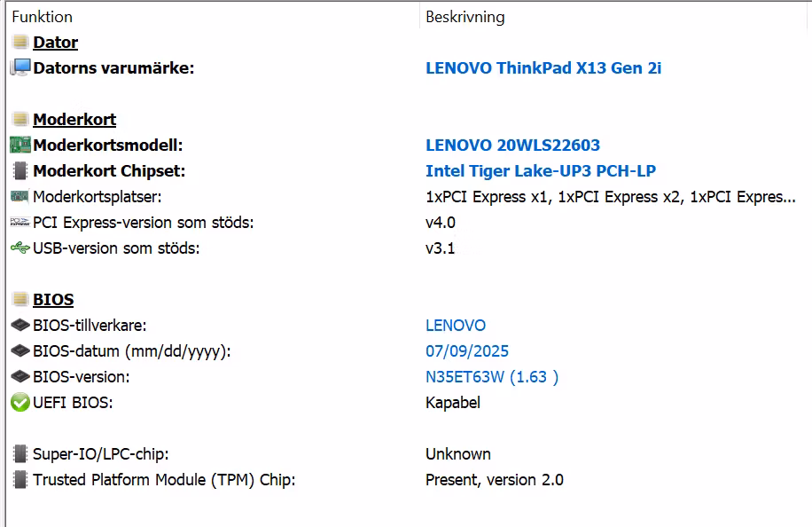The image size is (812, 527).
Task: Click the Beskrivning column header
Action: (465, 17)
